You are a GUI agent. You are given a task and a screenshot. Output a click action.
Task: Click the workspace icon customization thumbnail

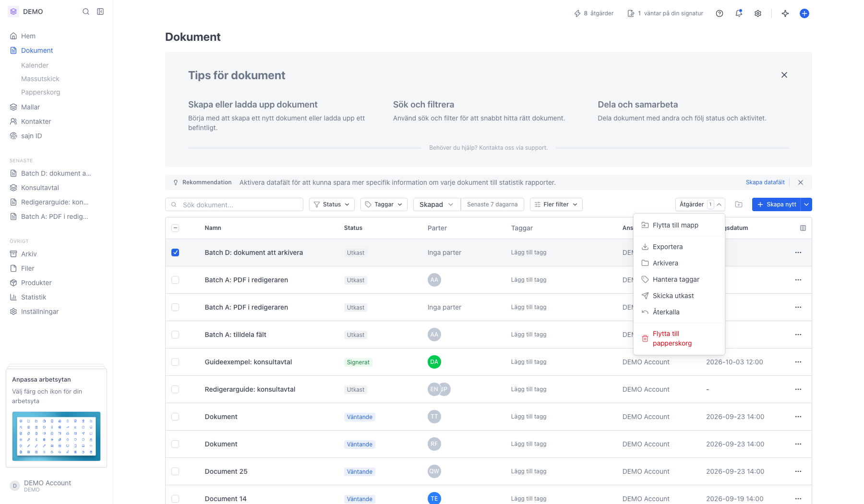point(56,436)
